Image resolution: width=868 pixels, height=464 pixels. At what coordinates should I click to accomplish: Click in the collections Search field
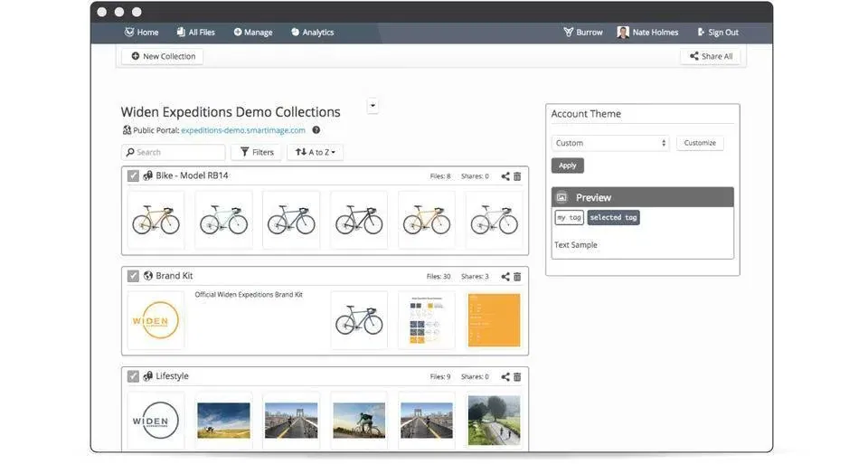point(174,153)
